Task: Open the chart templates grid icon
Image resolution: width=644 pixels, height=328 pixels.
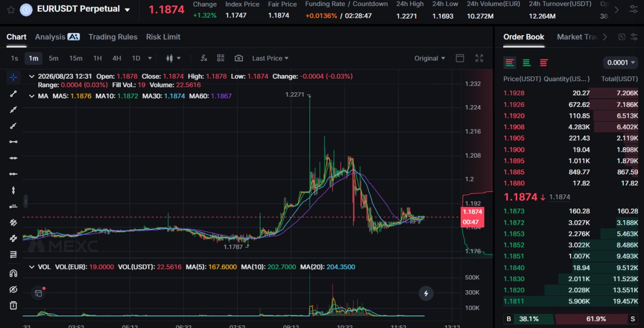Action: coord(221,58)
